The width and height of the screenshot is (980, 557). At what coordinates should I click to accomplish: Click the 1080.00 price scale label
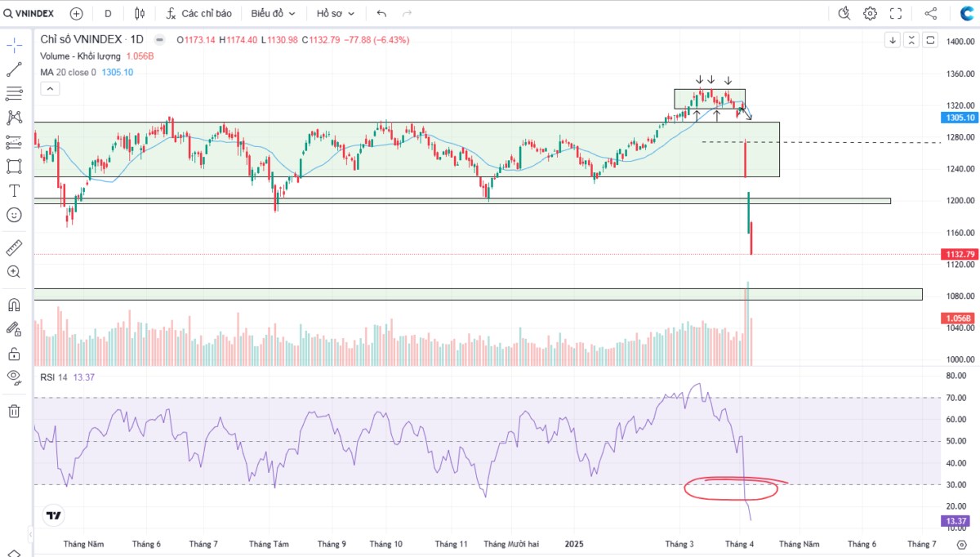pos(962,296)
